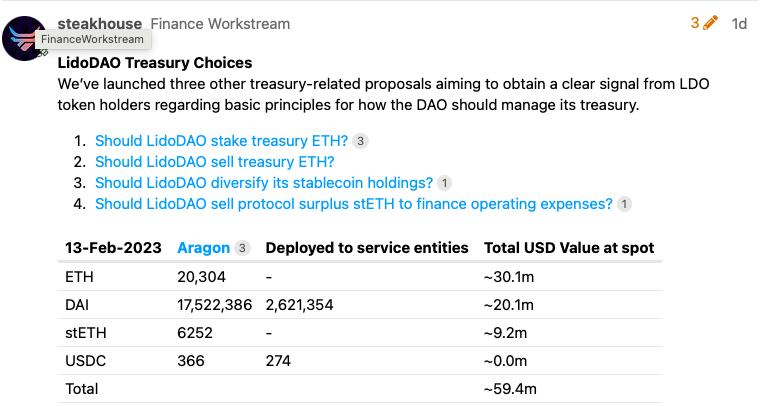The width and height of the screenshot is (764, 406).
Task: Click the FinanceWorkstream tooltip label
Action: pos(93,39)
